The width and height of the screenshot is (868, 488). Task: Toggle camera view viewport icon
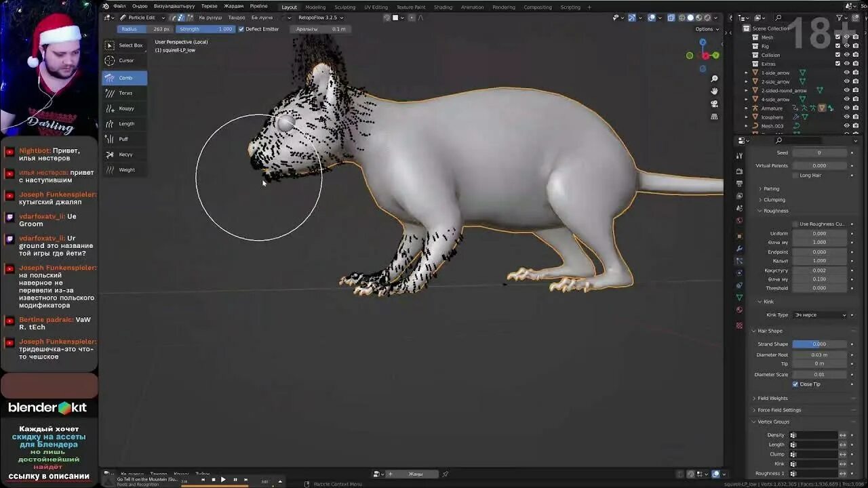(x=714, y=104)
